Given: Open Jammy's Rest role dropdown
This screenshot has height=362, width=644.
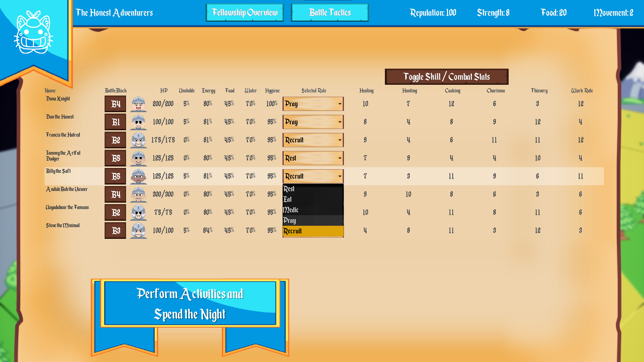Looking at the screenshot, I should [313, 158].
